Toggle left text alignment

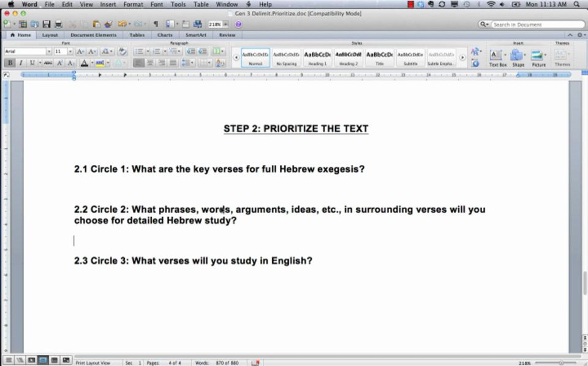pos(138,63)
